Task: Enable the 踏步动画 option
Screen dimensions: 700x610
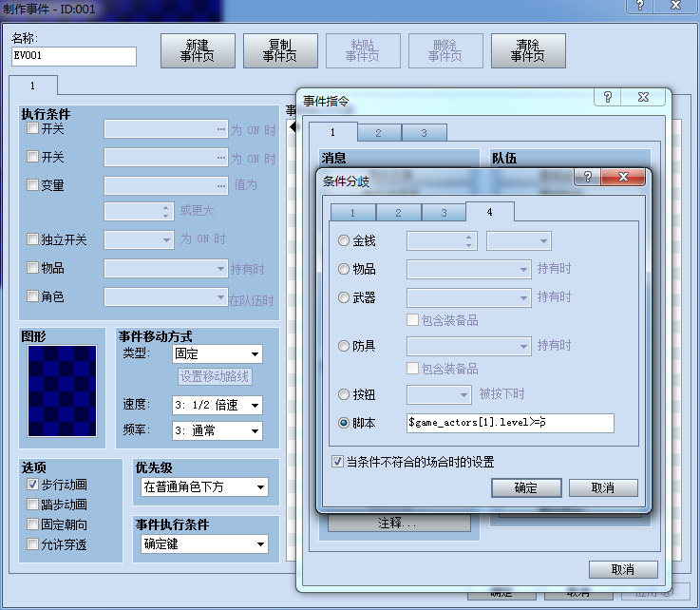Action: 32,505
